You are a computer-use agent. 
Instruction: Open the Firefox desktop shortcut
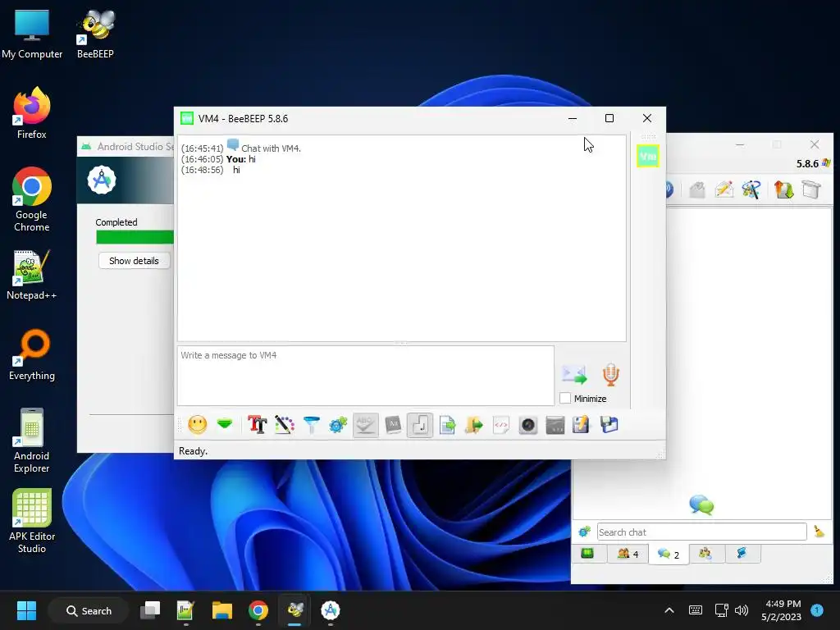(32, 113)
